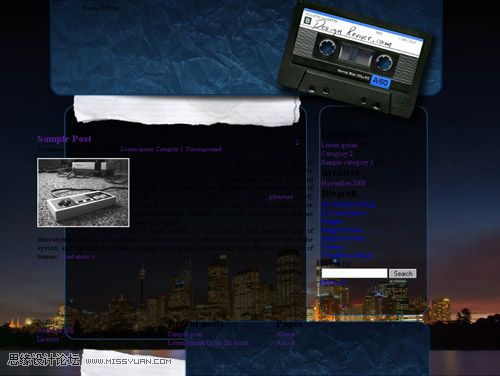Open Uncategorized category under post title

click(204, 149)
